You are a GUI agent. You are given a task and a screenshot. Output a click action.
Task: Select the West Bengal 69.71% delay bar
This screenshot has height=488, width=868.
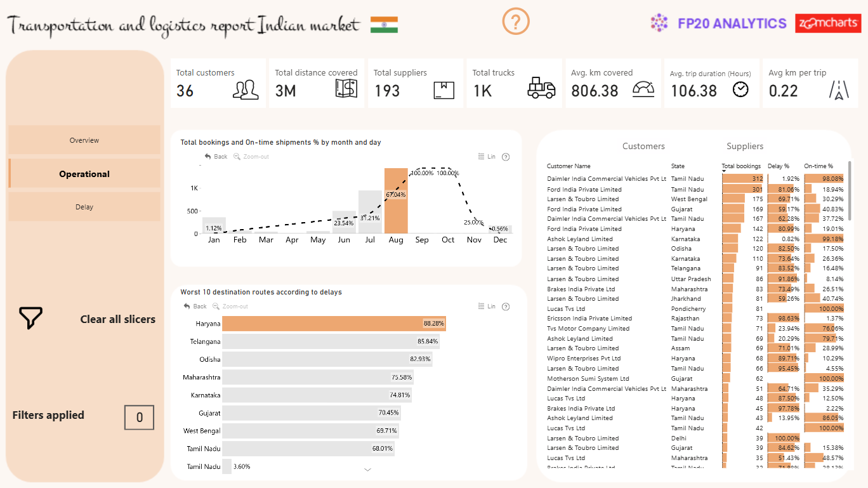pos(310,431)
